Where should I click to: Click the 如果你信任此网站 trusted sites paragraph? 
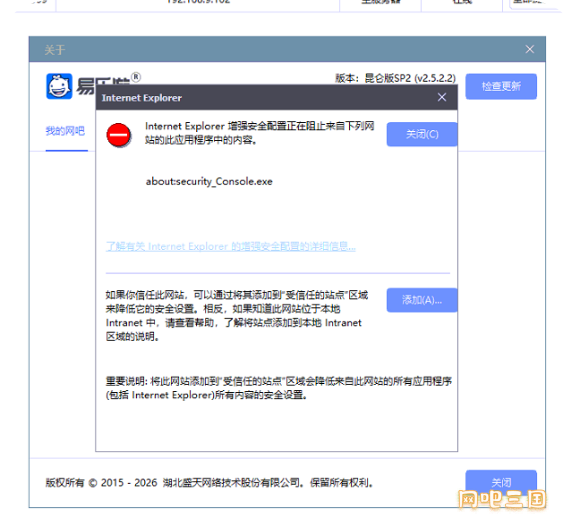pos(237,315)
